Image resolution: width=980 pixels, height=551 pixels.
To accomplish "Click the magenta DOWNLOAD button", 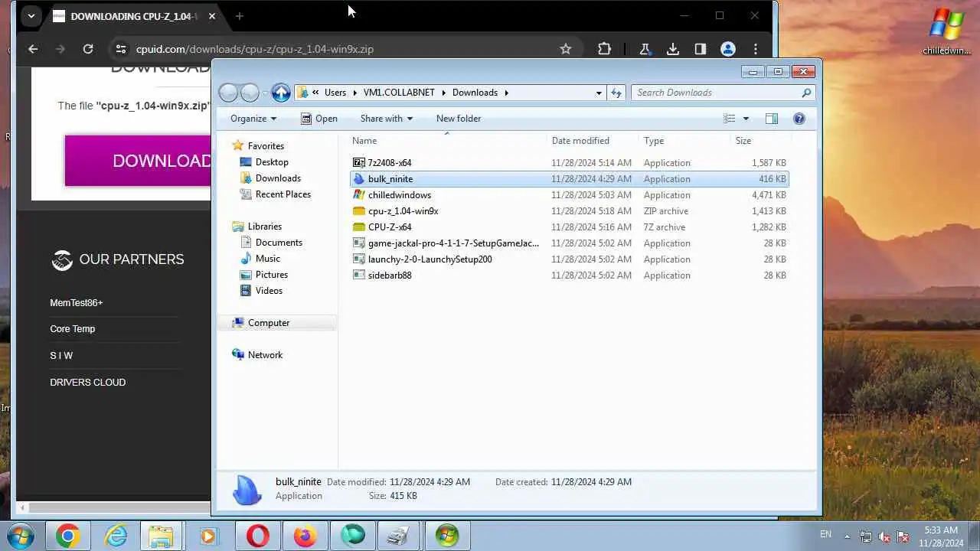I will tap(138, 161).
